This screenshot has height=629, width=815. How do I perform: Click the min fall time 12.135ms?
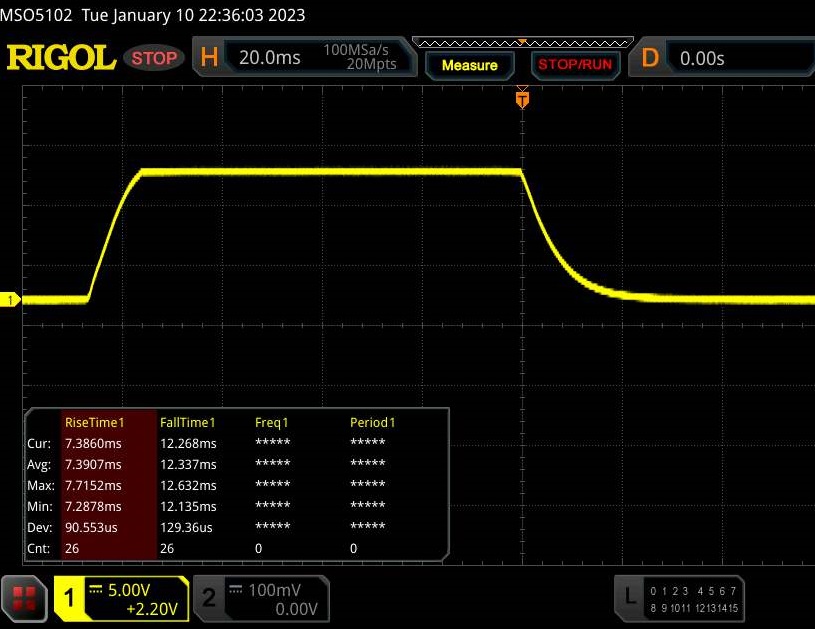coord(188,506)
